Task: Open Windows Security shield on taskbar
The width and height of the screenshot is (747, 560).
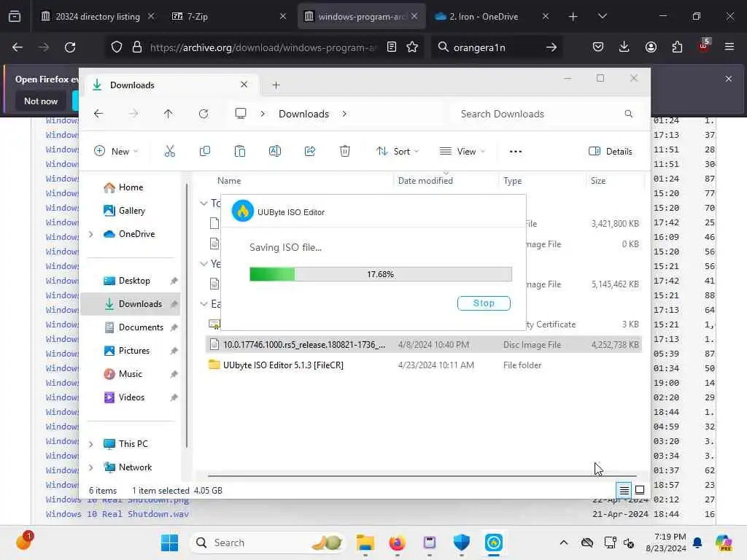Action: coord(461,542)
